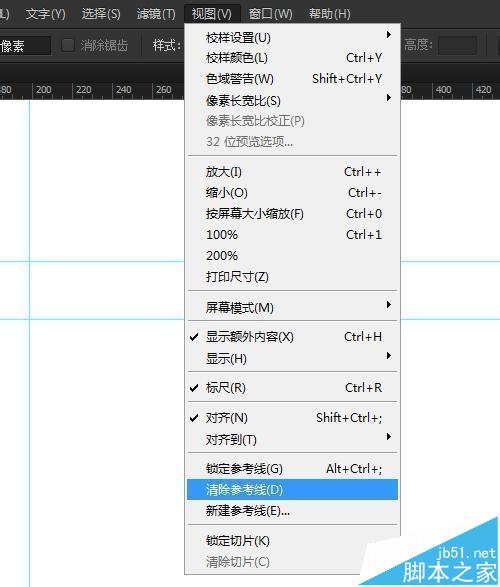Open 新建参考线(E)... new guide dialog

tap(292, 511)
